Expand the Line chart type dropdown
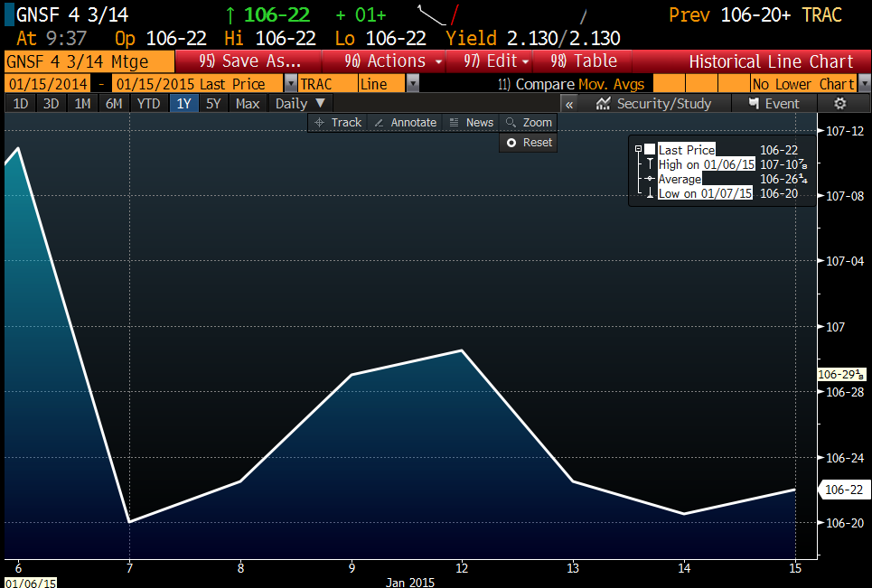Image resolution: width=872 pixels, height=588 pixels. (413, 84)
